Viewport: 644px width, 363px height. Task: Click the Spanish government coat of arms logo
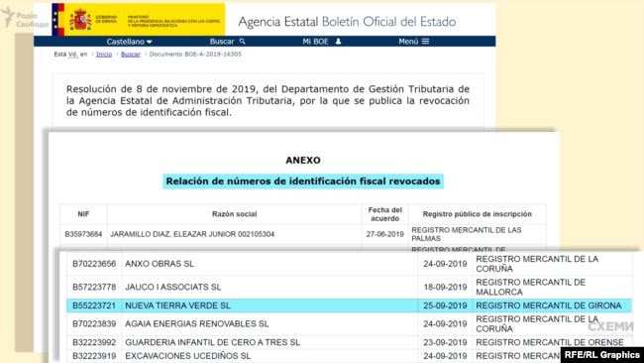click(x=80, y=19)
